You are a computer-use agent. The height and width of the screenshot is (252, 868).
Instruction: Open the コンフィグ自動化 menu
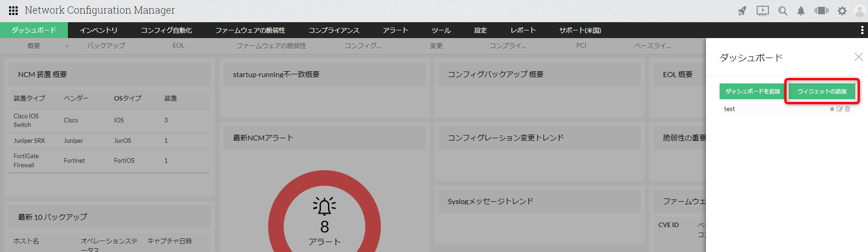(167, 30)
